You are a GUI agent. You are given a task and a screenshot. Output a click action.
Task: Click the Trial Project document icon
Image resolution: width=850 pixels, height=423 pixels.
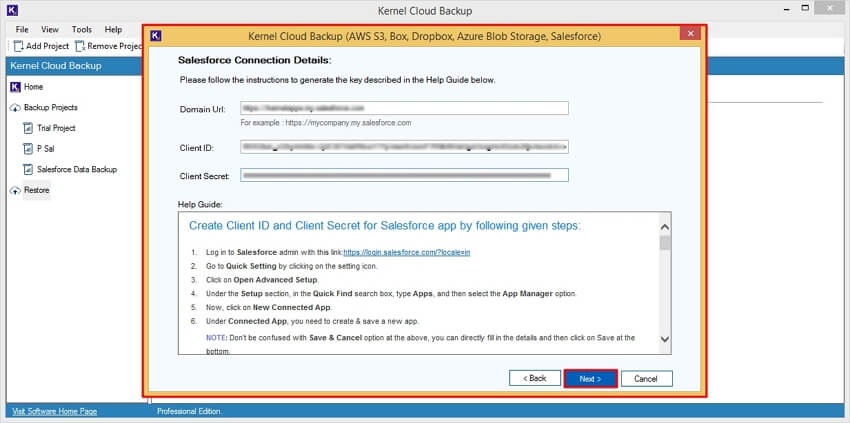28,129
